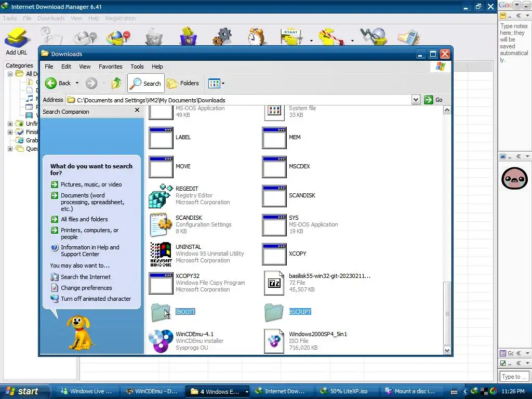
Task: Click Information in Help and Support Center
Action: tap(90, 251)
